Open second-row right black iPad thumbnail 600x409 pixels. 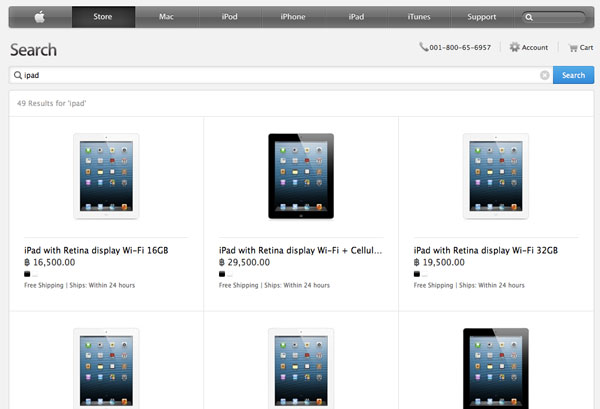click(496, 368)
